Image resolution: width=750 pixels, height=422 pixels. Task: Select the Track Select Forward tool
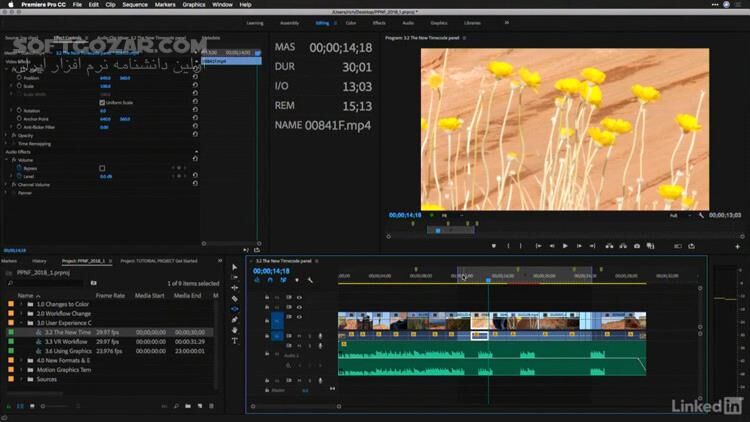pos(234,278)
